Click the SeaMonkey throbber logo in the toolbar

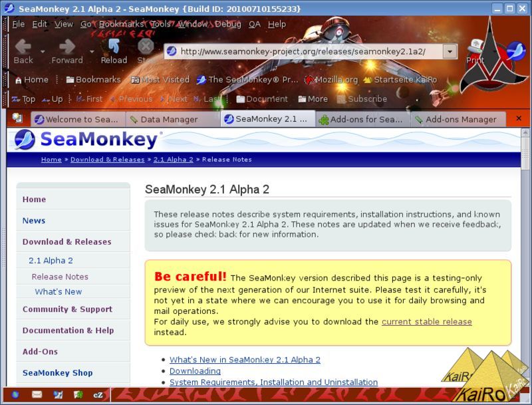coord(516,51)
